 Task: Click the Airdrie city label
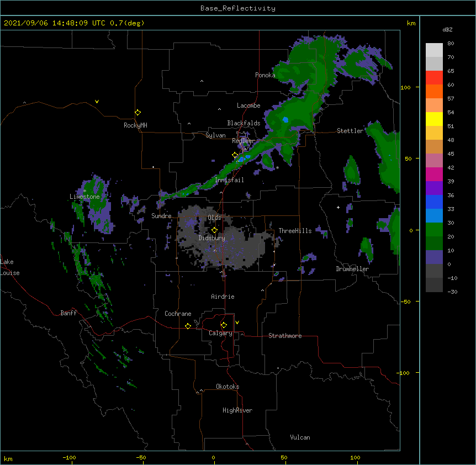tap(223, 297)
